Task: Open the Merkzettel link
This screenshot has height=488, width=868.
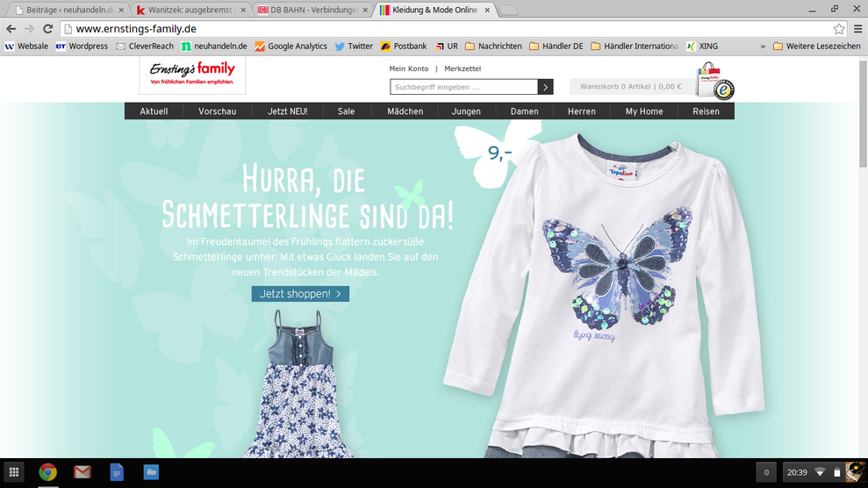Action: click(x=463, y=68)
